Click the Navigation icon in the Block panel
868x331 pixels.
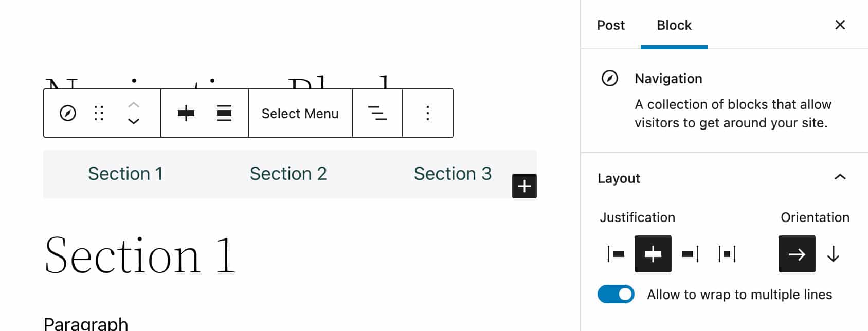tap(610, 78)
